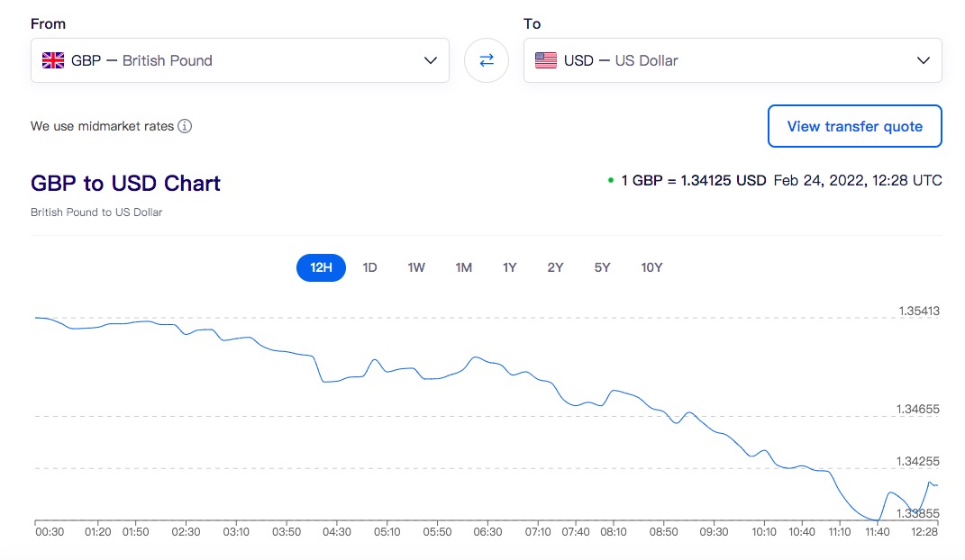Choose the 2Y time range
This screenshot has height=560, width=965.
[x=555, y=267]
